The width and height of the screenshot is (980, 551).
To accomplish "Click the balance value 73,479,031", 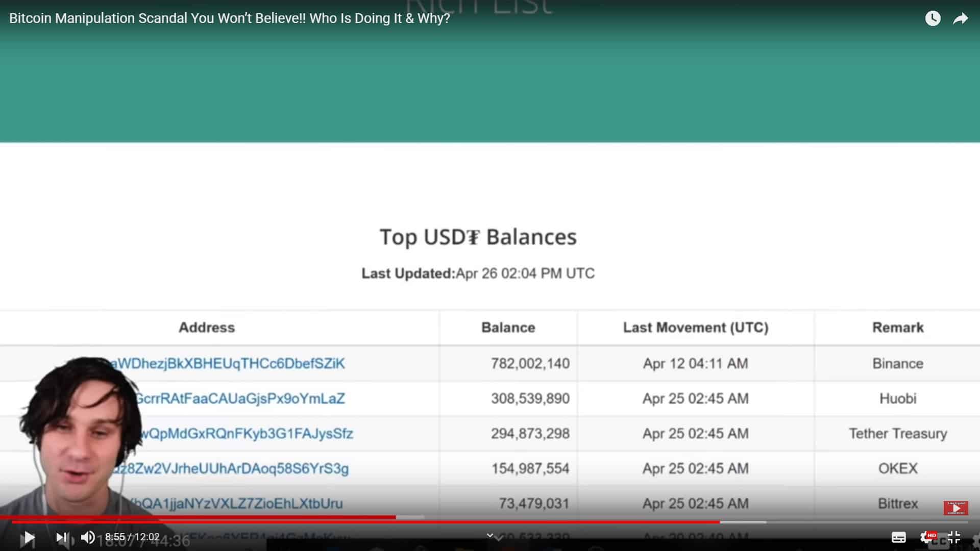I will click(x=534, y=504).
